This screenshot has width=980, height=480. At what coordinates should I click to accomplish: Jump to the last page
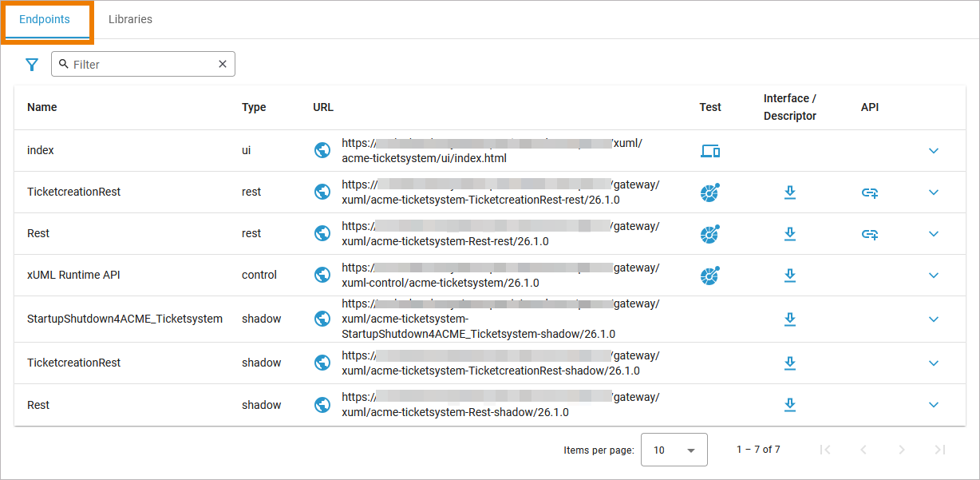coord(940,450)
